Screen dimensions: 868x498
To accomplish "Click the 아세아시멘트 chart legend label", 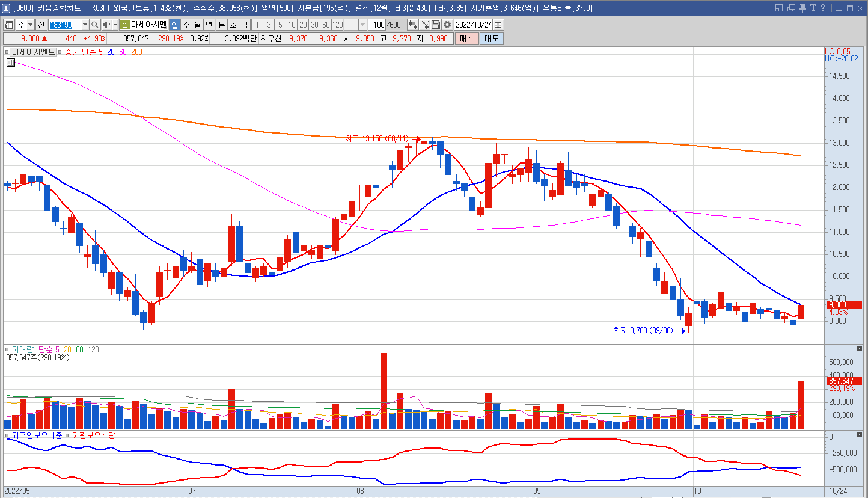I will (x=34, y=52).
